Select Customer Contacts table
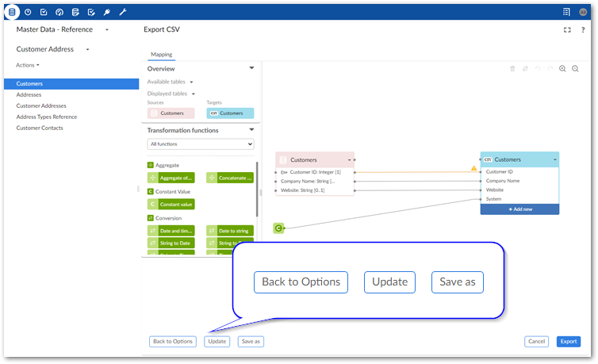 [40, 128]
